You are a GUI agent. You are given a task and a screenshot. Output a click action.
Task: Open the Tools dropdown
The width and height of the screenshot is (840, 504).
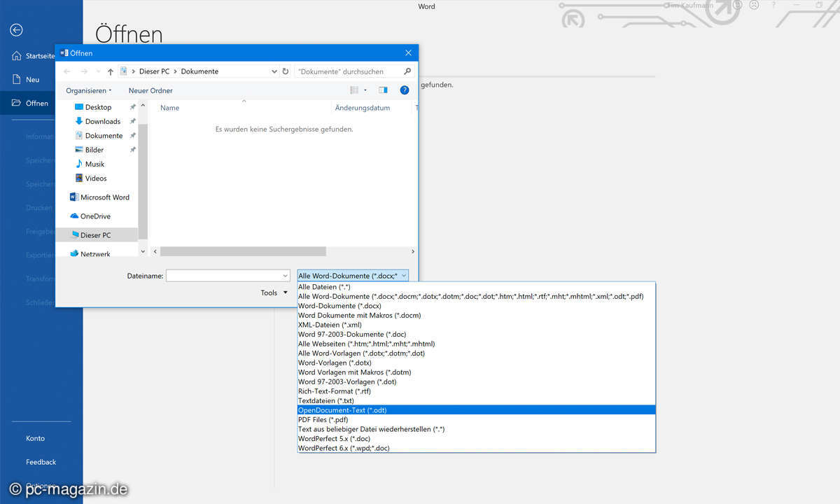(x=274, y=293)
